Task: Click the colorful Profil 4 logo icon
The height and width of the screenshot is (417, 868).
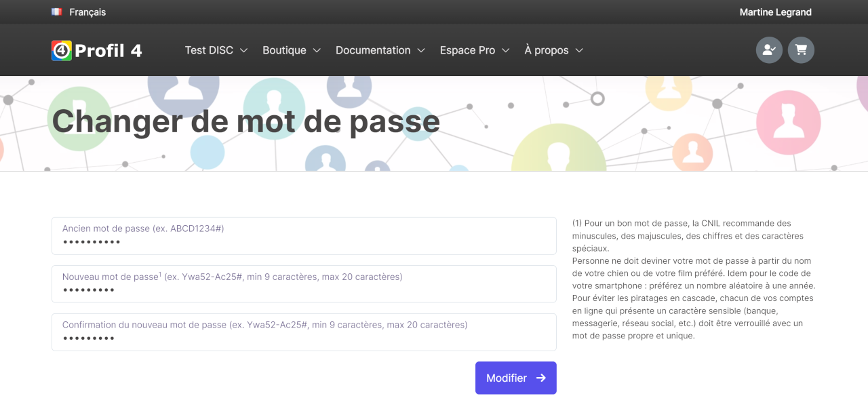Action: point(62,51)
